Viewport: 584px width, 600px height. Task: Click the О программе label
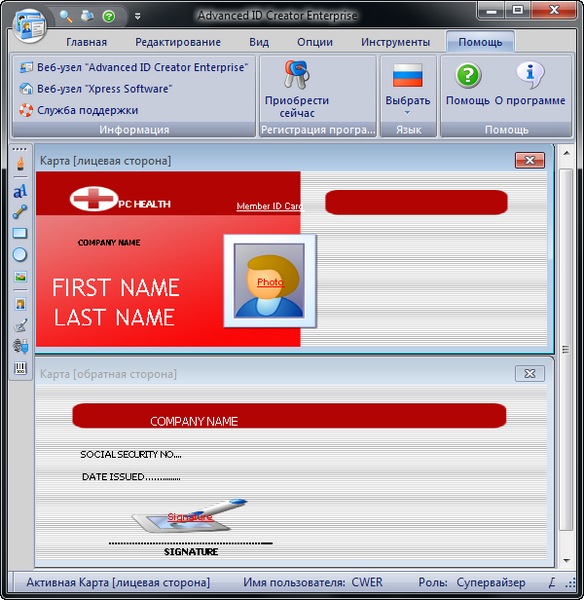click(530, 101)
